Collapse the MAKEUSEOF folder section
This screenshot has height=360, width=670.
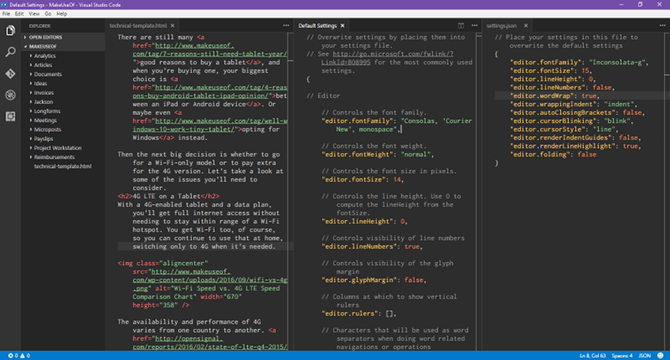click(43, 47)
